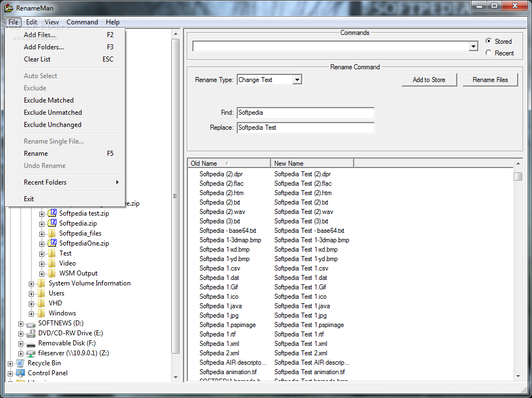
Task: Sort by the Old Name column header
Action: point(229,163)
